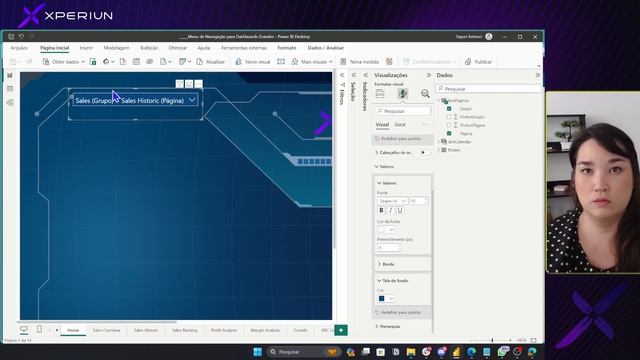Screen dimensions: 640x360
Task: Add a new page with plus button
Action: (x=341, y=330)
